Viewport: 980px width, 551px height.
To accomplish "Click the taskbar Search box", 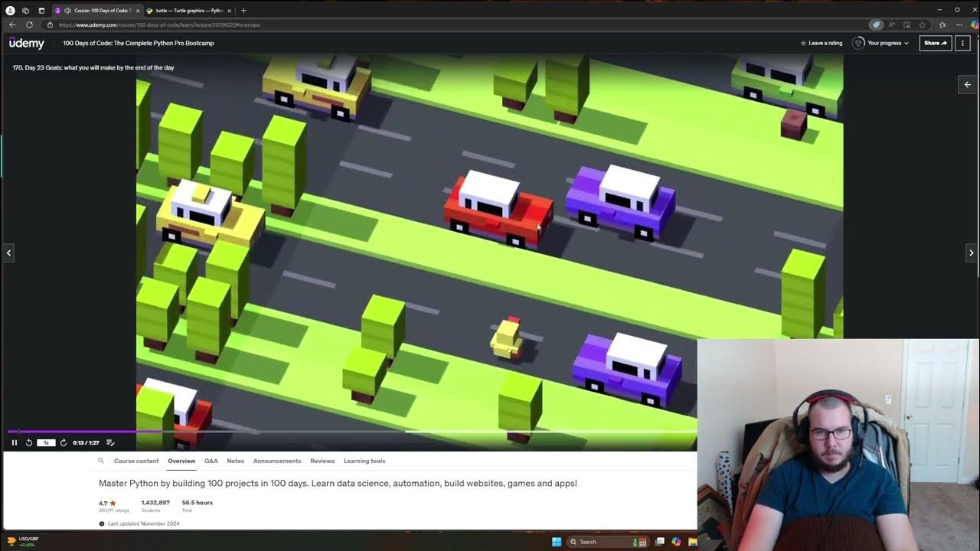I will click(609, 542).
